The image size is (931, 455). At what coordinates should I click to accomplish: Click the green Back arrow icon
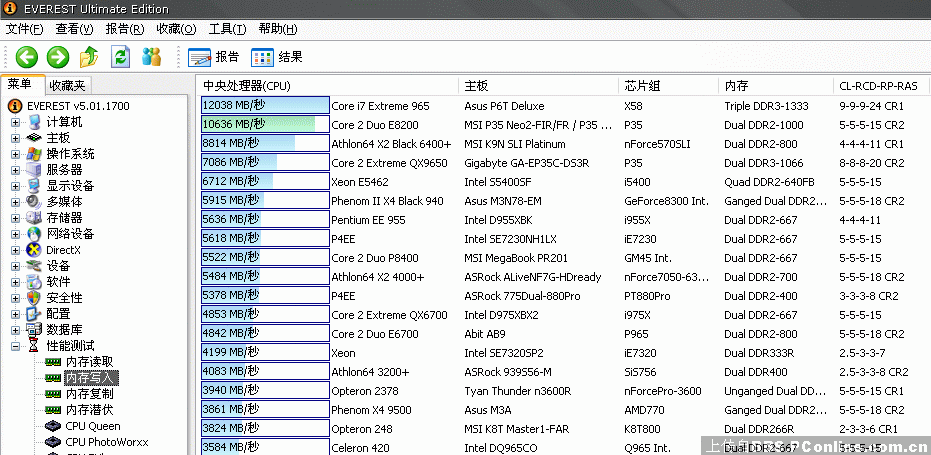tap(27, 57)
